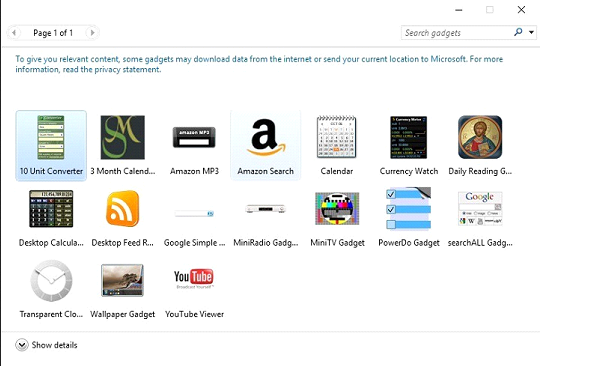Click the 'Page 1 of 1' indicator
Image resolution: width=598 pixels, height=366 pixels.
coord(53,33)
